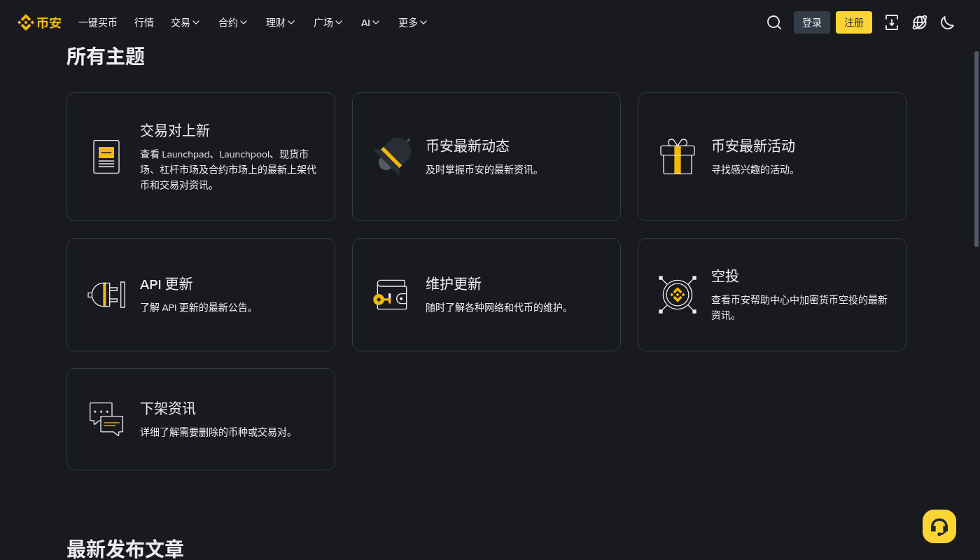The image size is (980, 560).
Task: Click description starting 查看币安帮助中心中加密货币空投
Action: pos(799,307)
